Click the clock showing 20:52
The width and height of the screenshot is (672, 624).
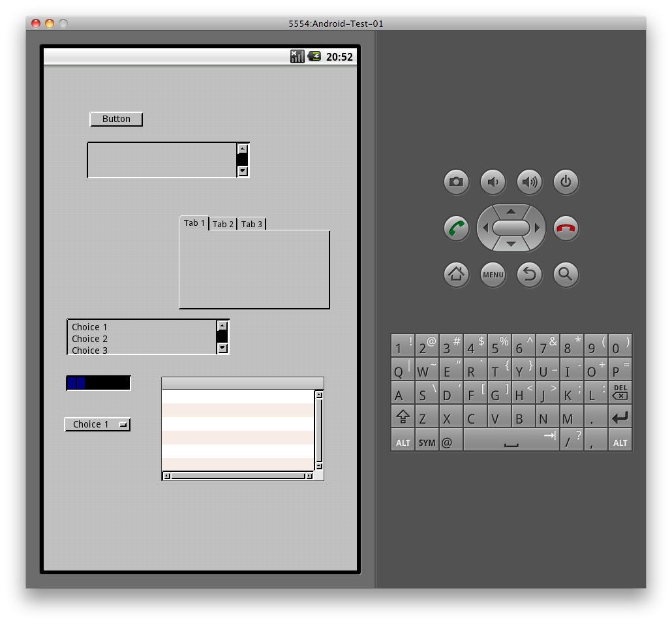tap(339, 57)
